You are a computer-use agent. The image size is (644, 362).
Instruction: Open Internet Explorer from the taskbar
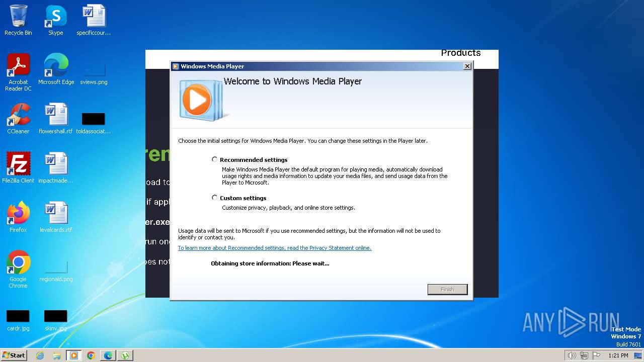(x=40, y=355)
